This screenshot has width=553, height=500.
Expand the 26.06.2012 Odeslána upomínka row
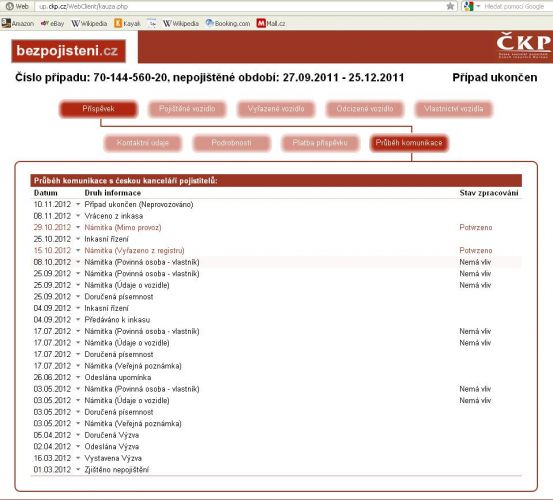pos(78,377)
